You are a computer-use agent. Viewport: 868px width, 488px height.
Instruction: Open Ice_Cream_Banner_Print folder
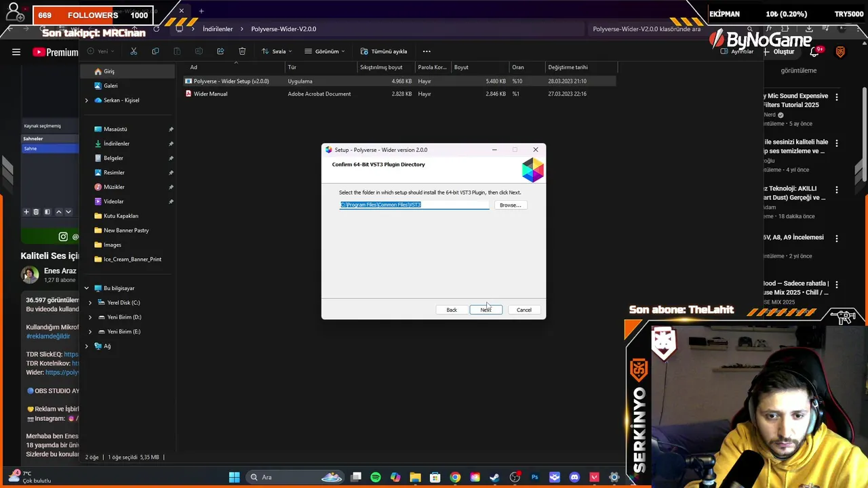click(x=127, y=260)
